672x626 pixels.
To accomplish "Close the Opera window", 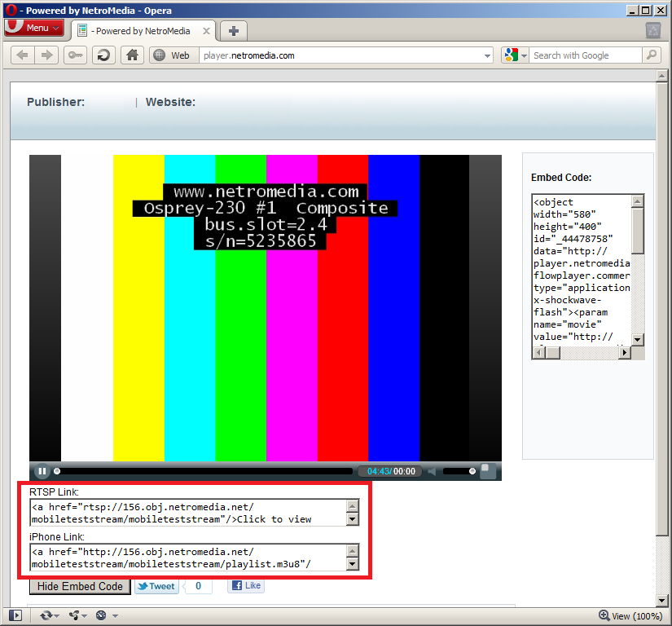I will tap(661, 11).
